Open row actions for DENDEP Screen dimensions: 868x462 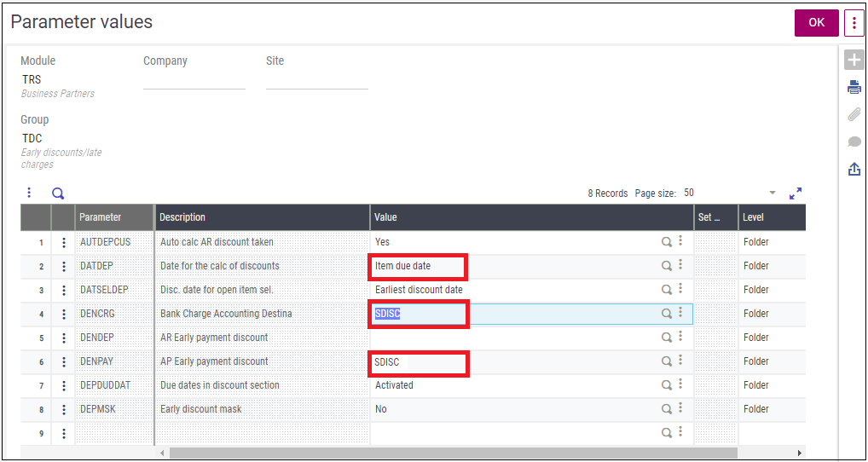(x=64, y=338)
